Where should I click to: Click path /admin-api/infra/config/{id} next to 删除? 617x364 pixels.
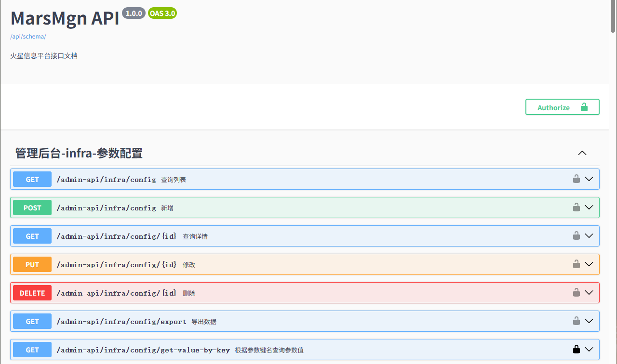(117, 293)
